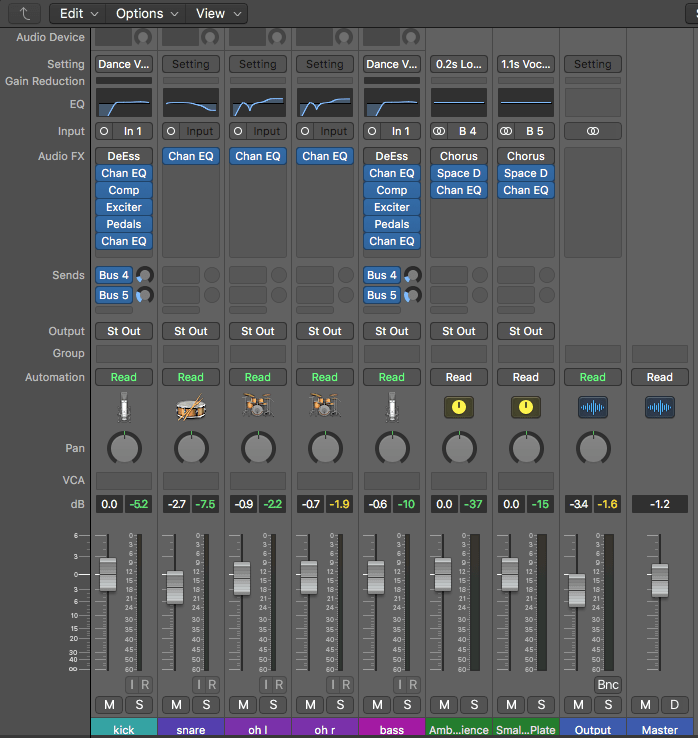Mute the kick channel
Screen dimensions: 698x738
109,705
